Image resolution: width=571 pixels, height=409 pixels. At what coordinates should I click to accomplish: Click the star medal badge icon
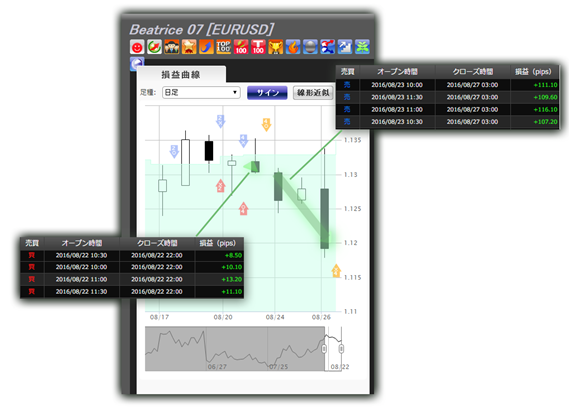click(x=189, y=47)
